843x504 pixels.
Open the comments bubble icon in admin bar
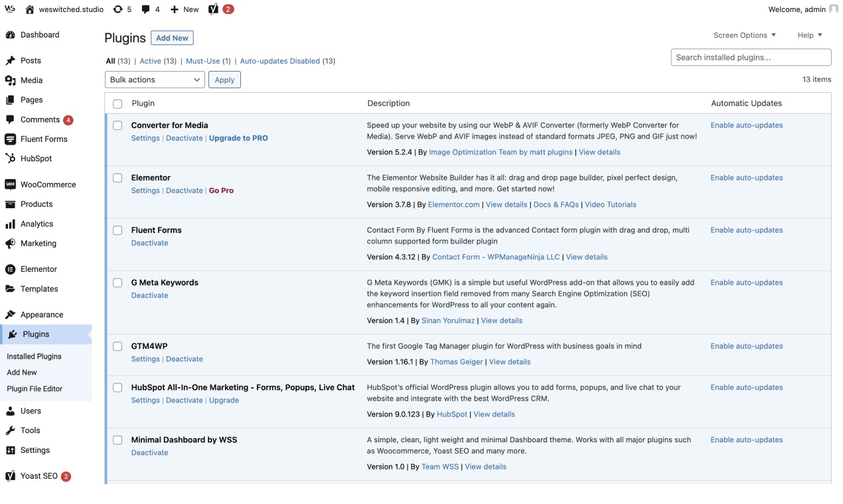point(145,9)
